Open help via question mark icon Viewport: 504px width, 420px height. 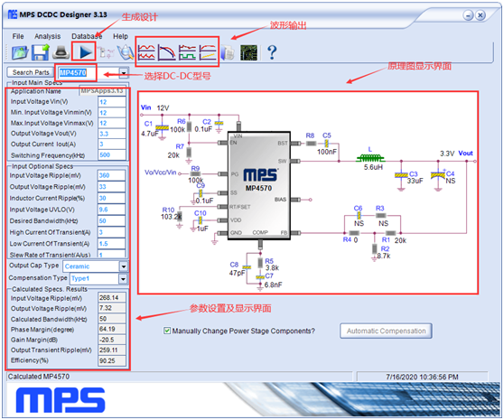[272, 52]
